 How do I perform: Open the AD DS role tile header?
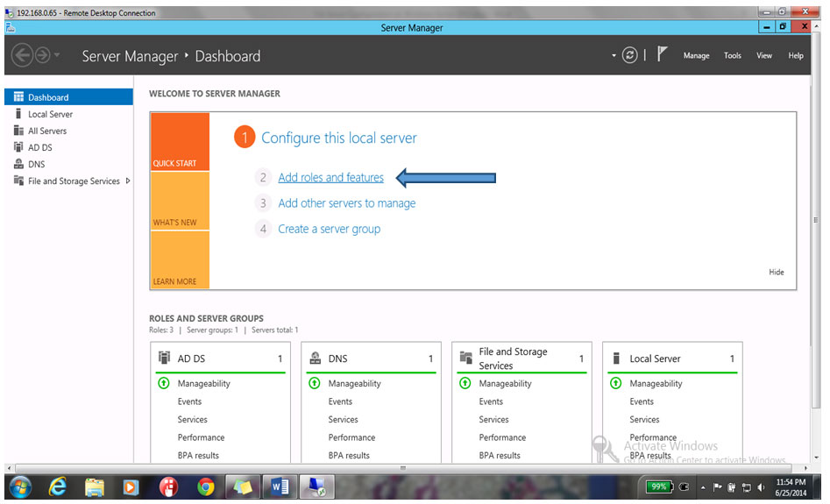coord(220,358)
